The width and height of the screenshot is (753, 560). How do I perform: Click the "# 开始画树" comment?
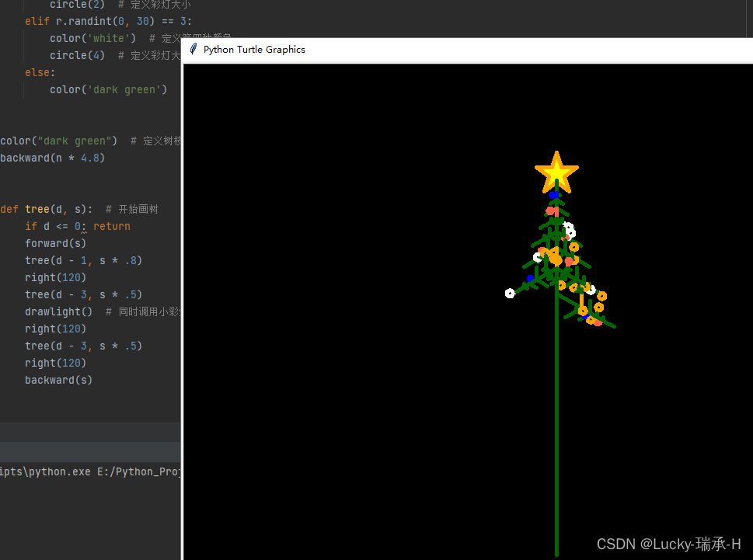pos(131,209)
